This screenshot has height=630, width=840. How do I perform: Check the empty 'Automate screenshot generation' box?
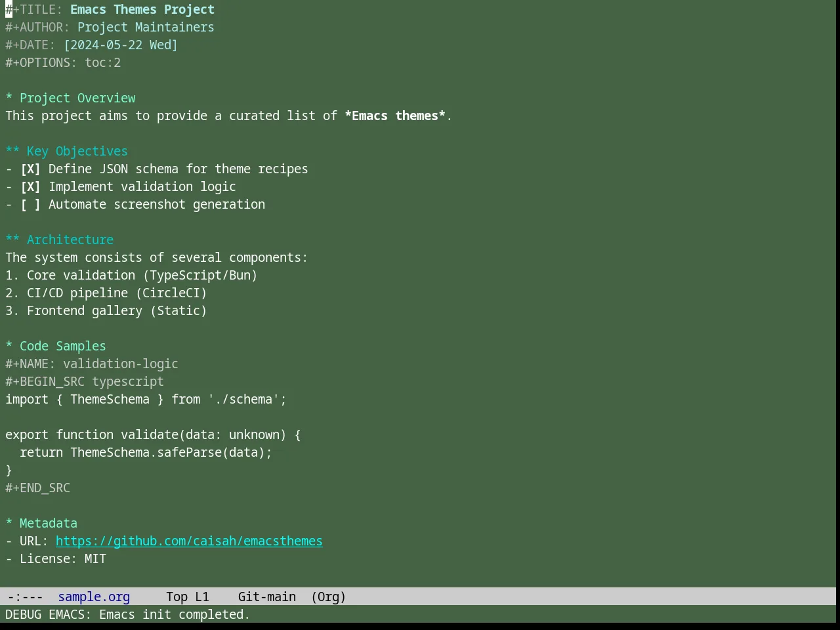click(30, 205)
